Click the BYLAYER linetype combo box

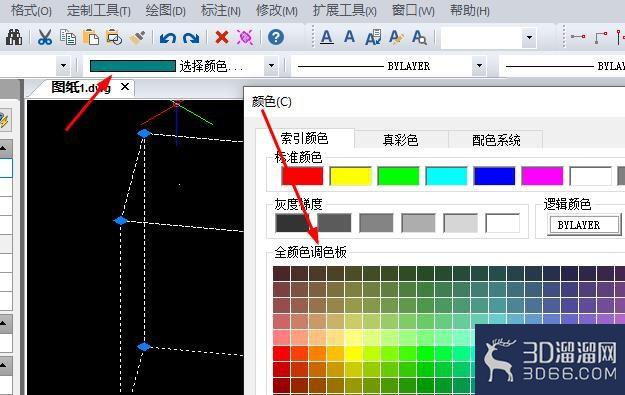390,65
